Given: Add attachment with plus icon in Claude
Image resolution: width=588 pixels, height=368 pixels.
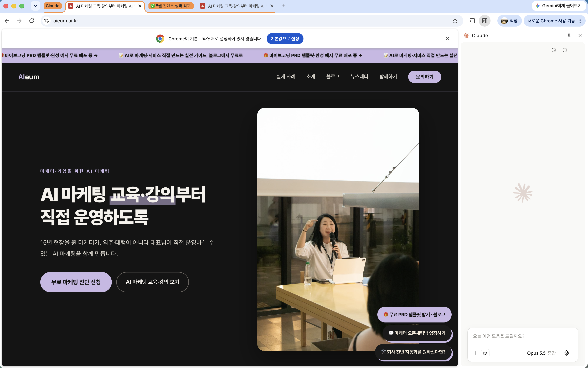Looking at the screenshot, I should click(x=476, y=353).
